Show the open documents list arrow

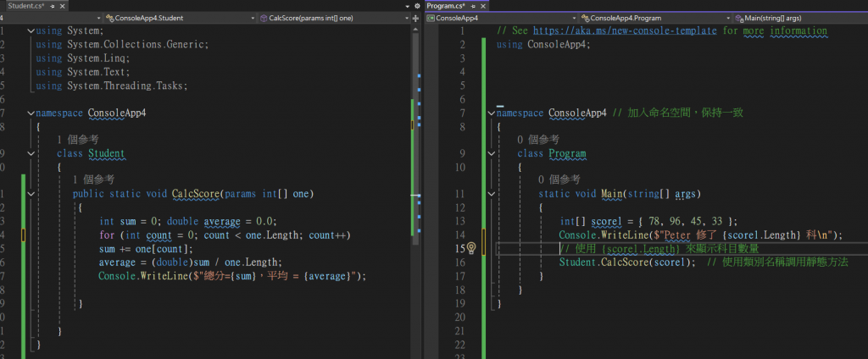coord(408,5)
